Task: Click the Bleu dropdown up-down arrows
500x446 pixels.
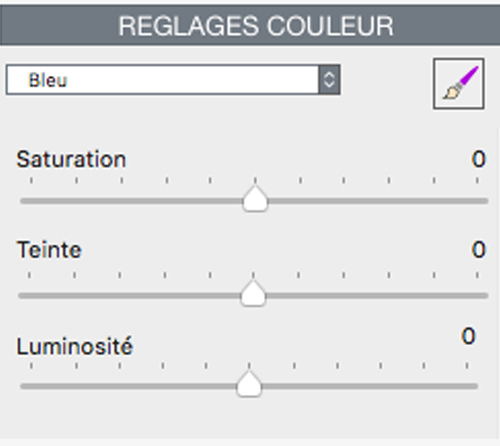Action: (329, 80)
